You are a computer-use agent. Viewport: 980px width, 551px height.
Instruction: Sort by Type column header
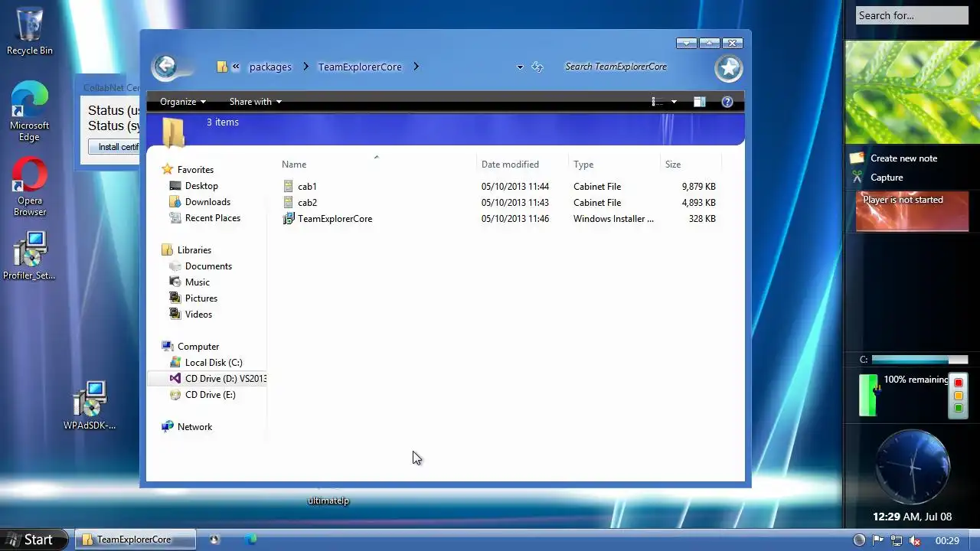pyautogui.click(x=583, y=165)
